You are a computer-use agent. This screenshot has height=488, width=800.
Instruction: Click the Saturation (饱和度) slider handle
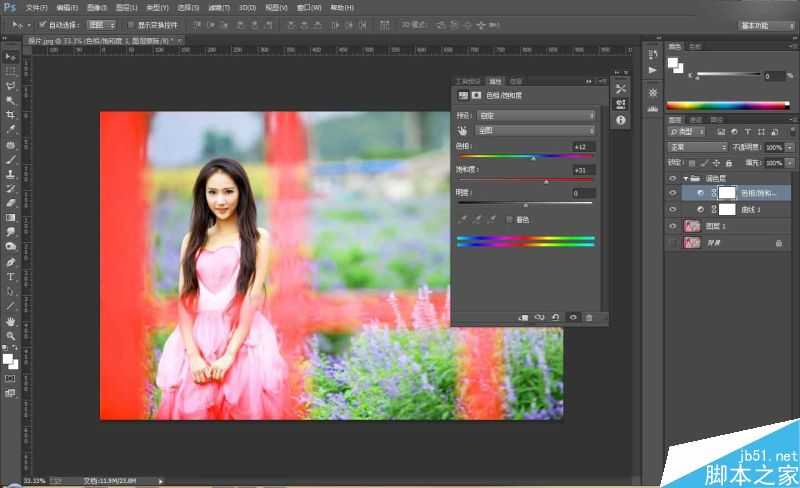(546, 182)
